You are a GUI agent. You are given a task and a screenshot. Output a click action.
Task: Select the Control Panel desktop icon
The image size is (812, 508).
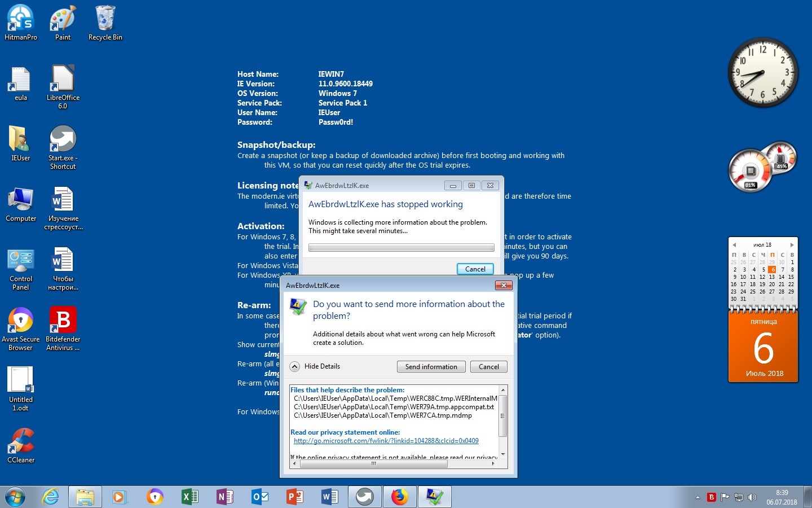[x=21, y=269]
